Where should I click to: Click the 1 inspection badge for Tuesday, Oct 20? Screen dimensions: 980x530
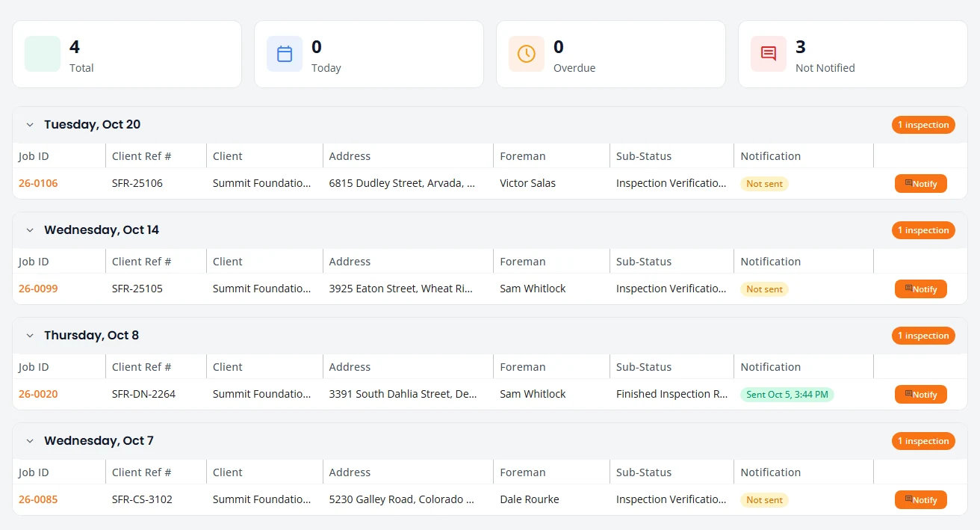pyautogui.click(x=923, y=125)
